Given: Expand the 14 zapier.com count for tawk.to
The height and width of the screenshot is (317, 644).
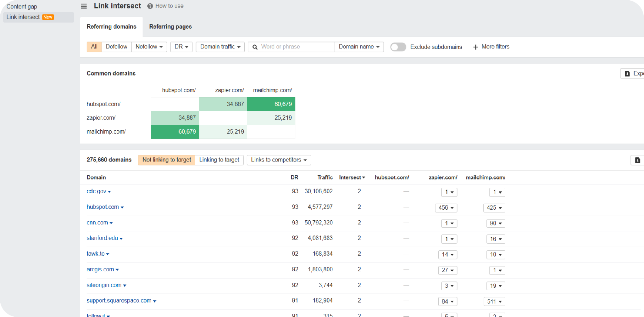Looking at the screenshot, I should [447, 255].
